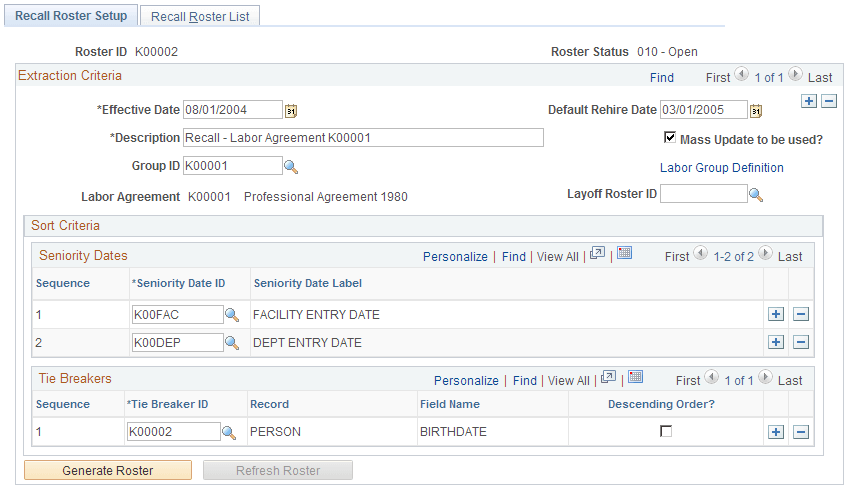Select 'Professional Agreement 1980' text
This screenshot has height=490, width=851.
point(326,196)
